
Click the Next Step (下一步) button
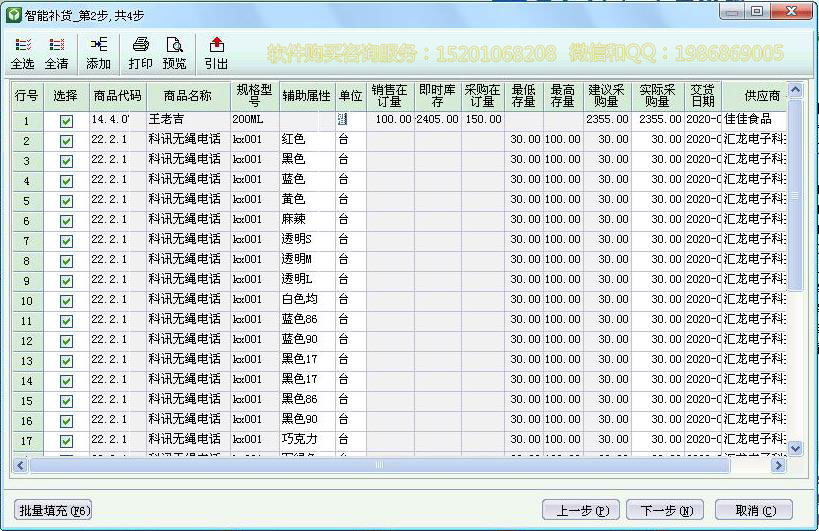coord(665,510)
